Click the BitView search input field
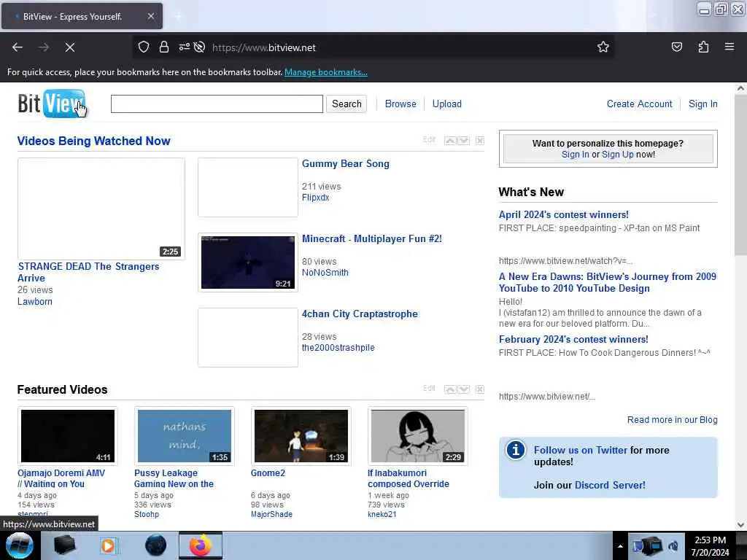The image size is (747, 560). pos(217,104)
